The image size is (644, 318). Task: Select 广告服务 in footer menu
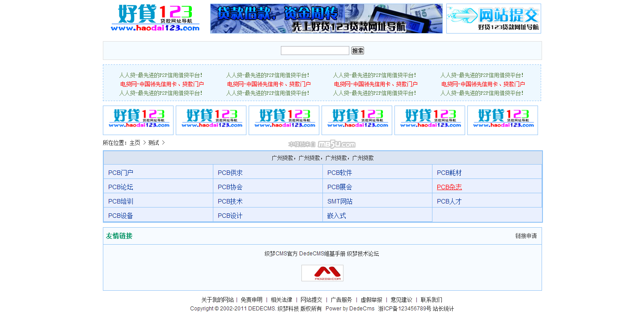[341, 300]
